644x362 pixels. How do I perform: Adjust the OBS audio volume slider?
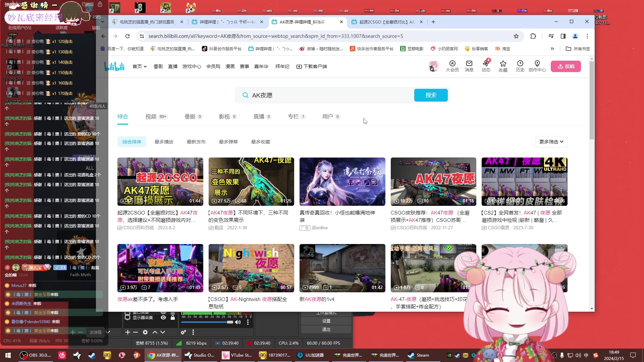(x=207, y=322)
